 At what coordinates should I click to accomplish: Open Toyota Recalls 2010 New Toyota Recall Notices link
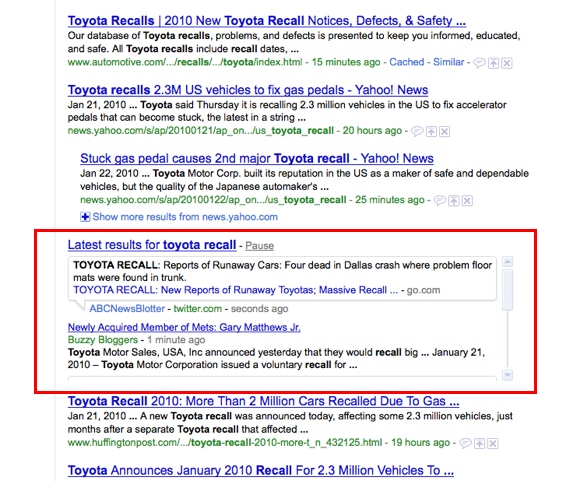[267, 21]
